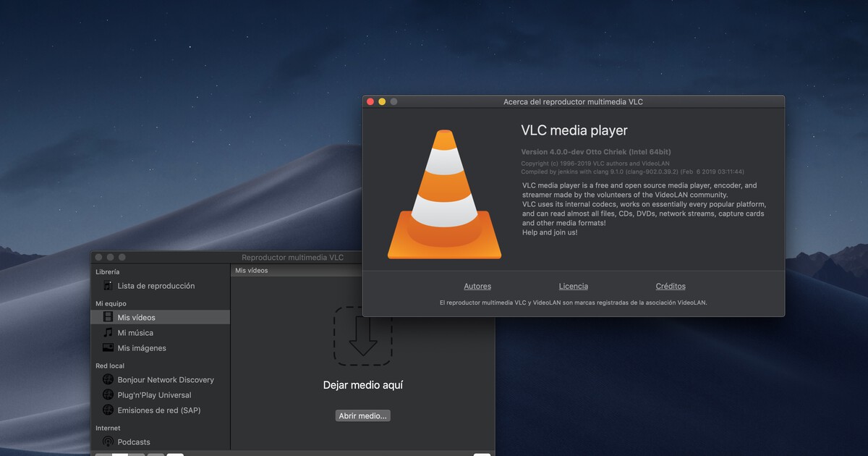This screenshot has height=456, width=868.
Task: Click the Compiled by jenkins with clang line
Action: point(632,172)
